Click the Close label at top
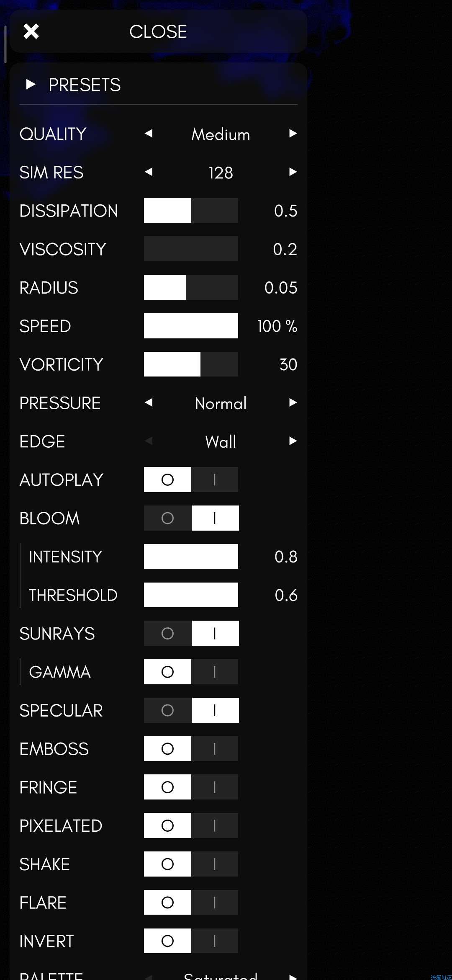Image resolution: width=452 pixels, height=980 pixels. (158, 32)
